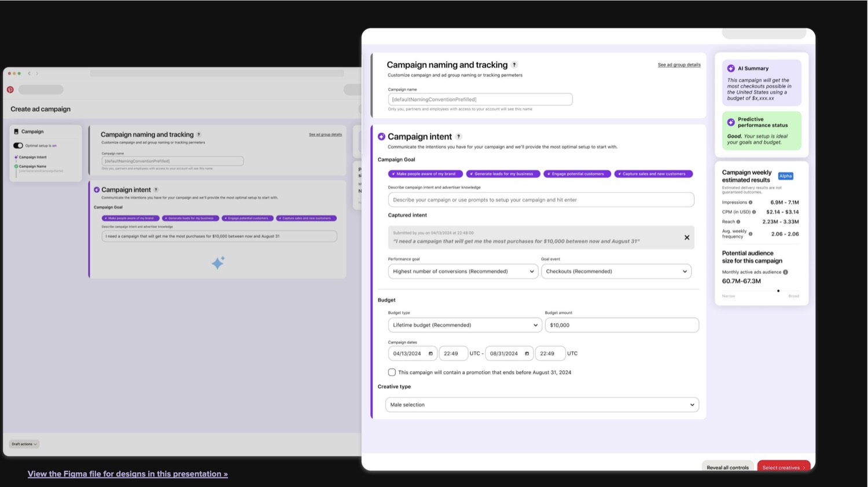Click the Monthly active ads audience info icon
This screenshot has height=487, width=868.
pos(785,272)
